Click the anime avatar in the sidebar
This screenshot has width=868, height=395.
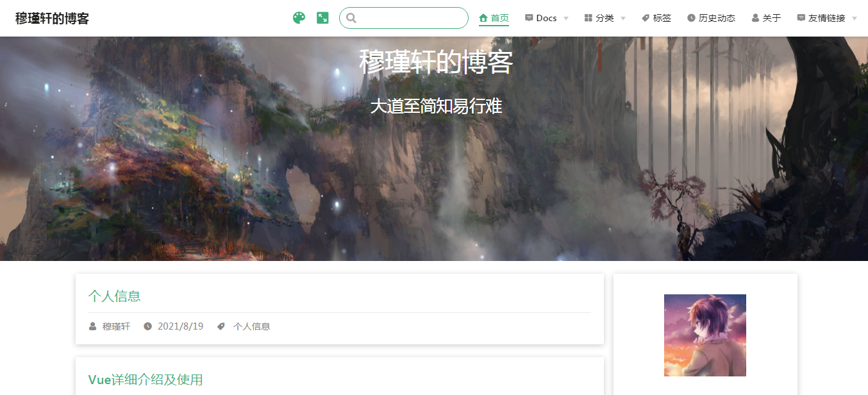coord(705,335)
